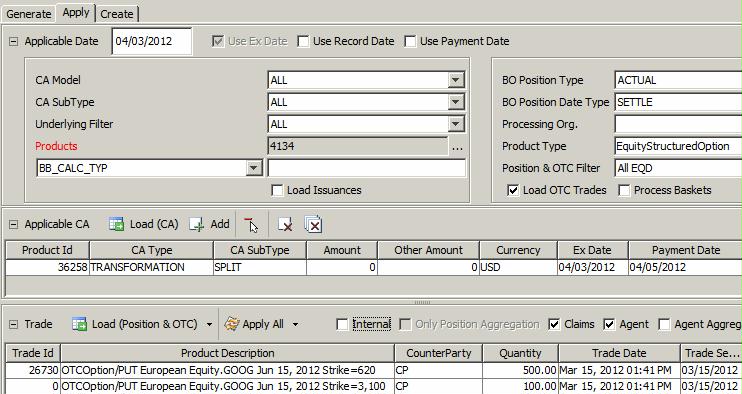This screenshot has width=742, height=394.
Task: Click the empty field beside BB_CALC_TYP
Action: tap(366, 168)
